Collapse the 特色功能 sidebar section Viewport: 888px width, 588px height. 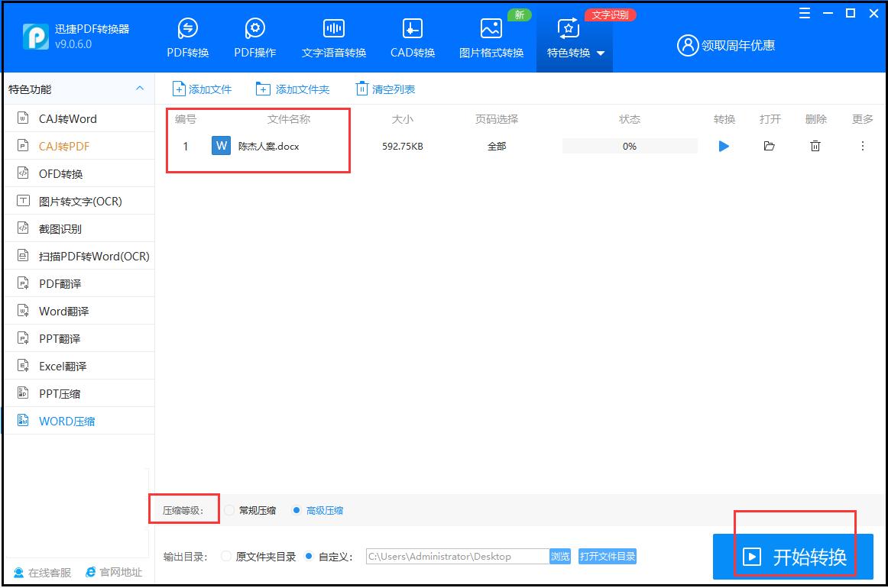140,89
